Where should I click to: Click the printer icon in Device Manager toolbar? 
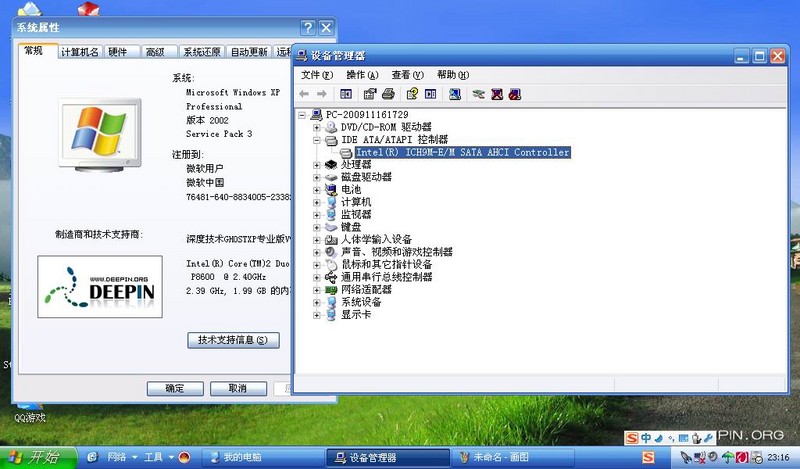[x=388, y=94]
